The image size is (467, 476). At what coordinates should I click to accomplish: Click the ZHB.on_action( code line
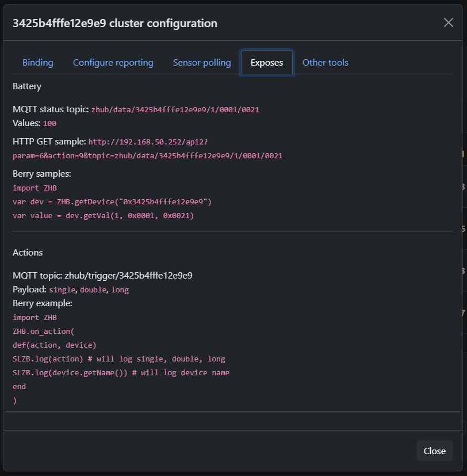(44, 331)
